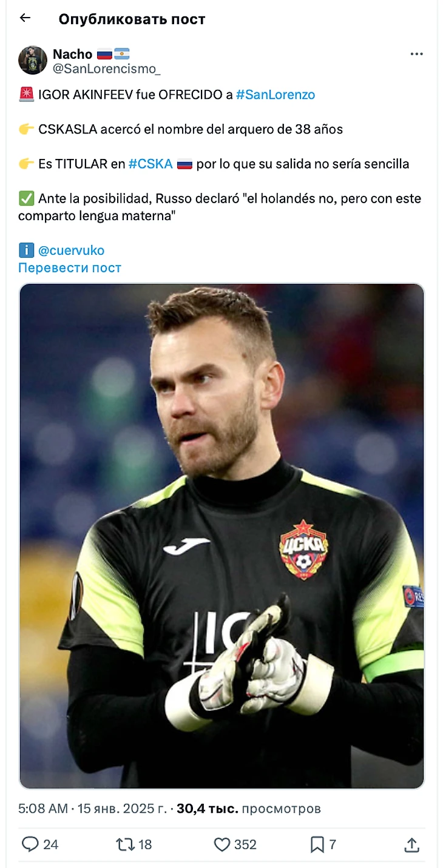Image resolution: width=443 pixels, height=868 pixels.
Task: Click the Опубликовать пост header title
Action: pos(132,19)
